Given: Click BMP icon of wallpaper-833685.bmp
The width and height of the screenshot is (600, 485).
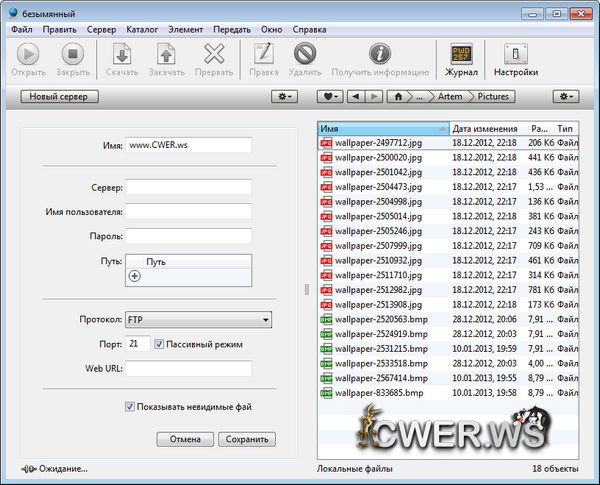Looking at the screenshot, I should coord(326,393).
